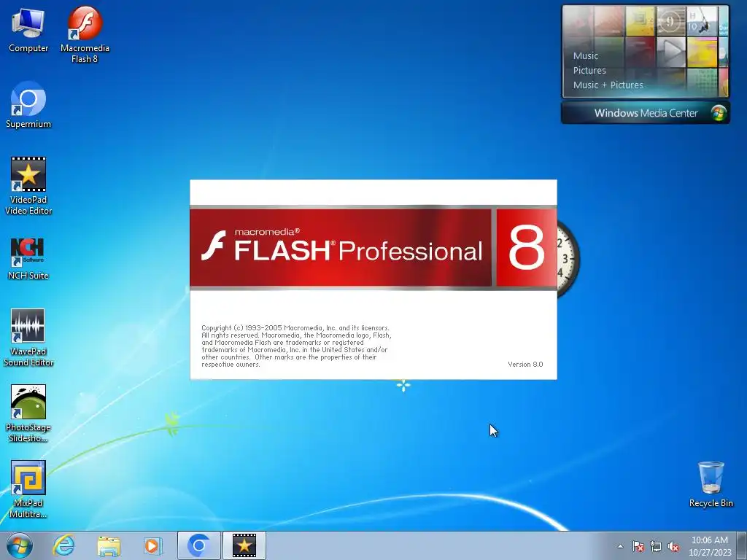Select the NCH Suite desktop icon
Image resolution: width=747 pixels, height=560 pixels.
click(x=28, y=258)
